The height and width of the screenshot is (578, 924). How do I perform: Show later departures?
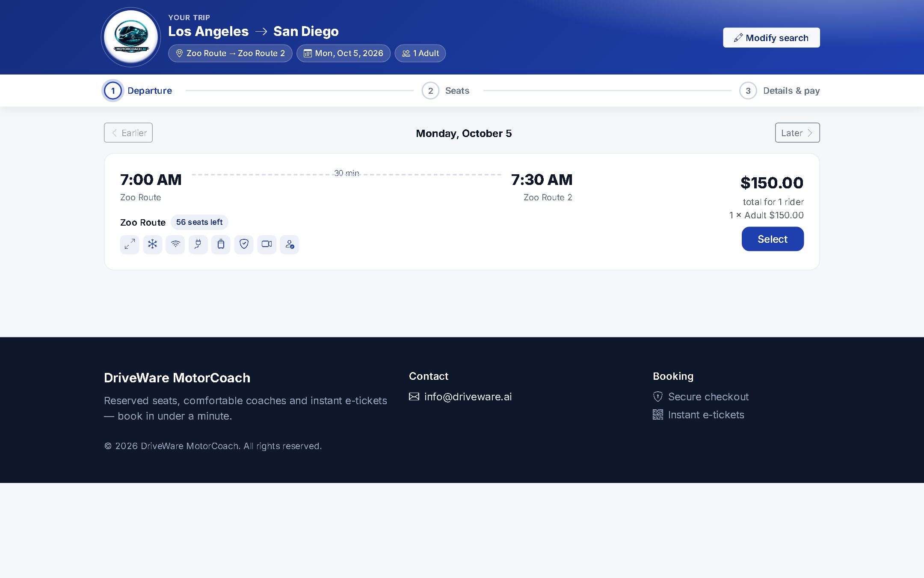(x=797, y=133)
